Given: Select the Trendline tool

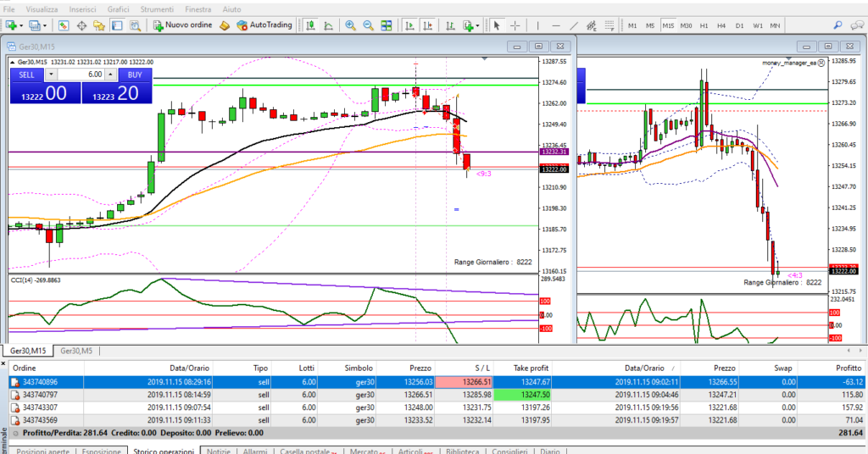Looking at the screenshot, I should [574, 25].
